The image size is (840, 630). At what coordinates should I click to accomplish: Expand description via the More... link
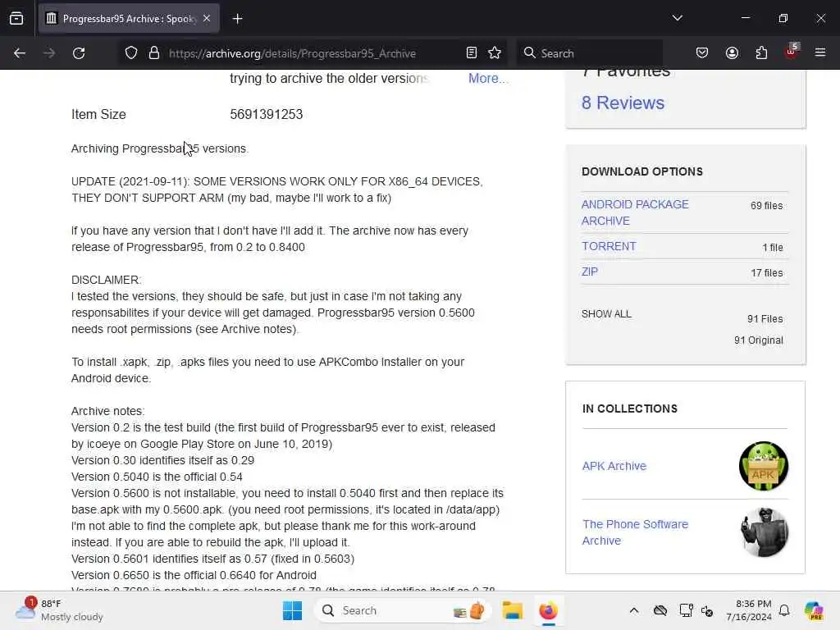click(487, 78)
